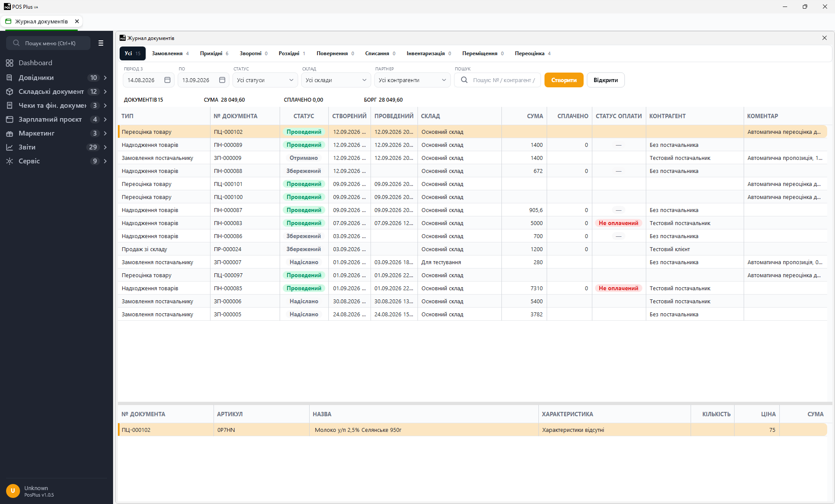Click the Відкрити button
This screenshot has height=504, width=835.
coord(606,80)
